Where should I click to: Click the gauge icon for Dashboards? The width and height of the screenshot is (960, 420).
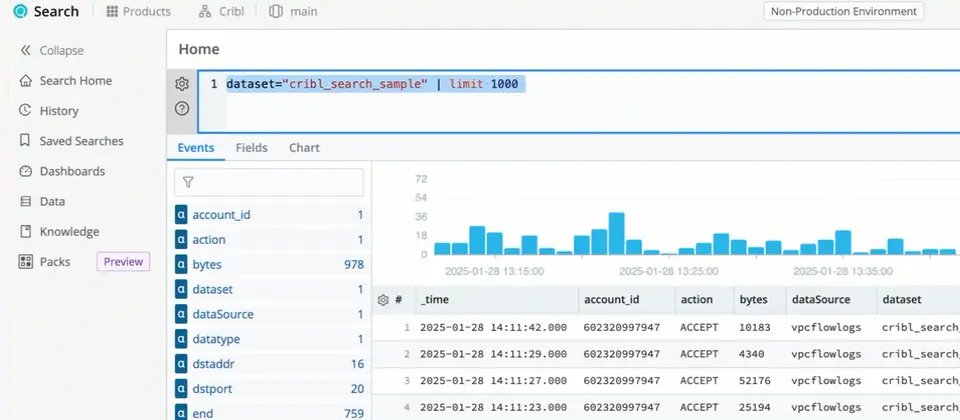click(25, 171)
